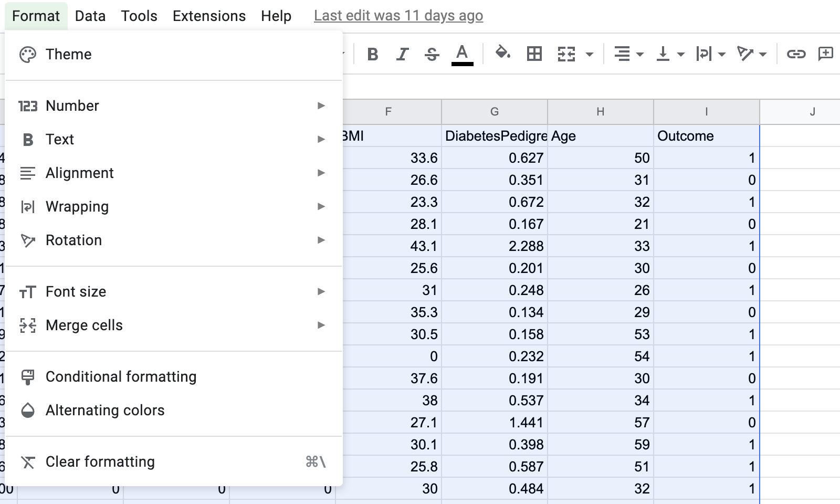
Task: Select column G header
Action: pyautogui.click(x=494, y=111)
